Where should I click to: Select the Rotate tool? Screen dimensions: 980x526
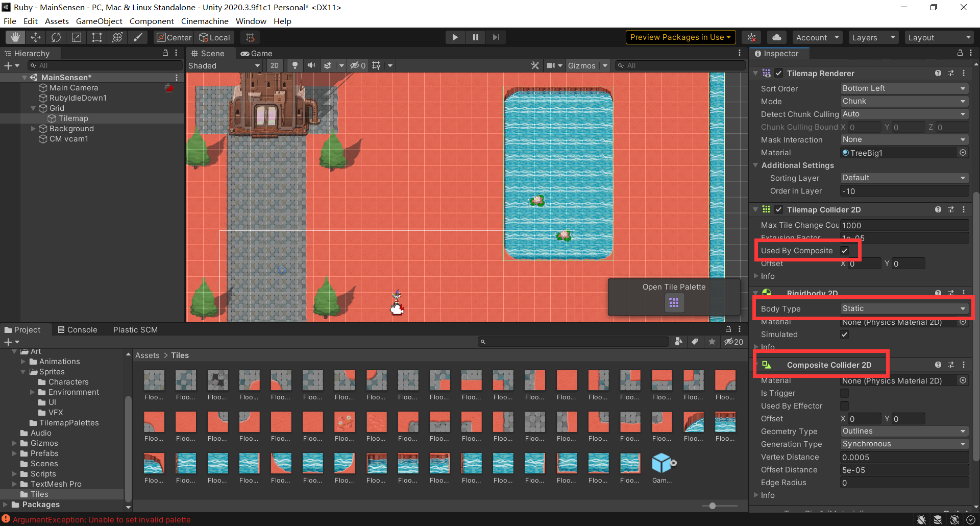56,37
